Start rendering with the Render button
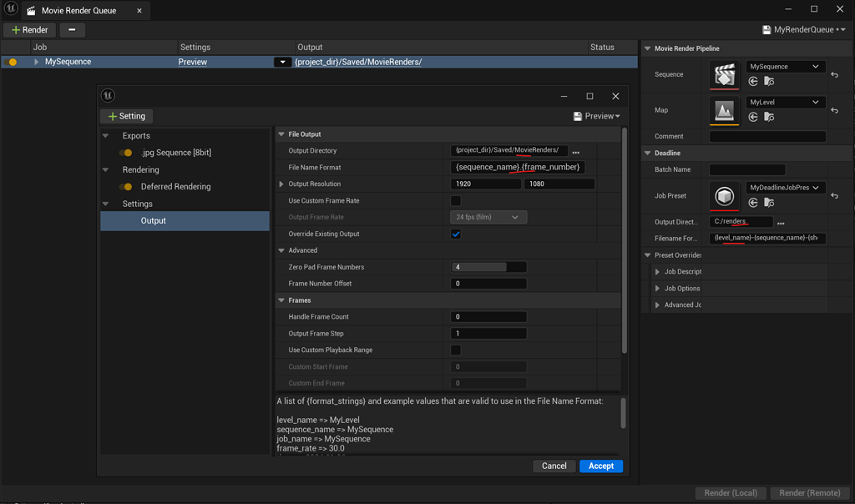855x504 pixels. (30, 29)
